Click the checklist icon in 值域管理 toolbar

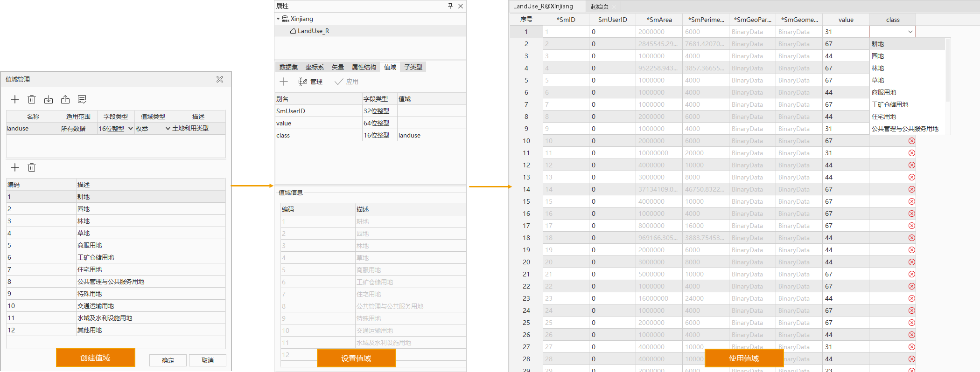pos(82,99)
